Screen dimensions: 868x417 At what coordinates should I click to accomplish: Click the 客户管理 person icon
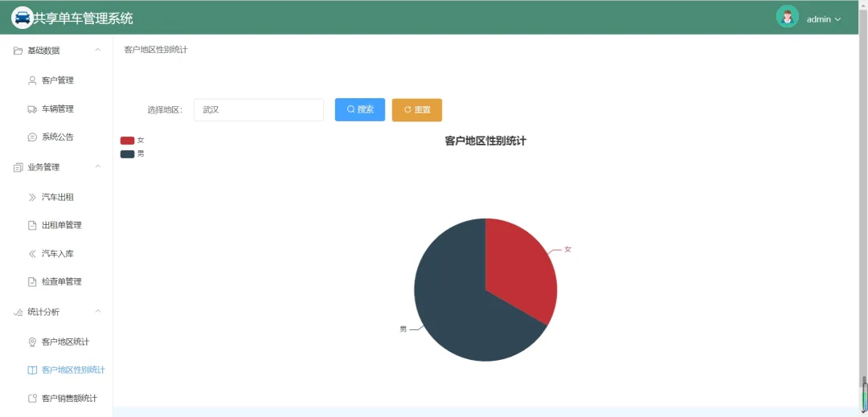(32, 80)
